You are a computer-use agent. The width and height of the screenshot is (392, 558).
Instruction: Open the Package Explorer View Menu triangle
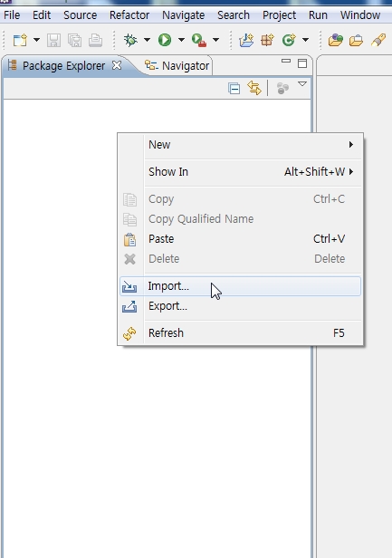tap(302, 84)
